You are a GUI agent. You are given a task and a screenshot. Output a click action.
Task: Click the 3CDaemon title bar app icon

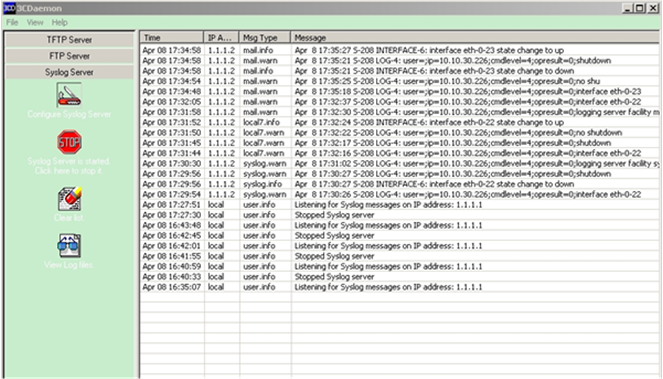9,8
